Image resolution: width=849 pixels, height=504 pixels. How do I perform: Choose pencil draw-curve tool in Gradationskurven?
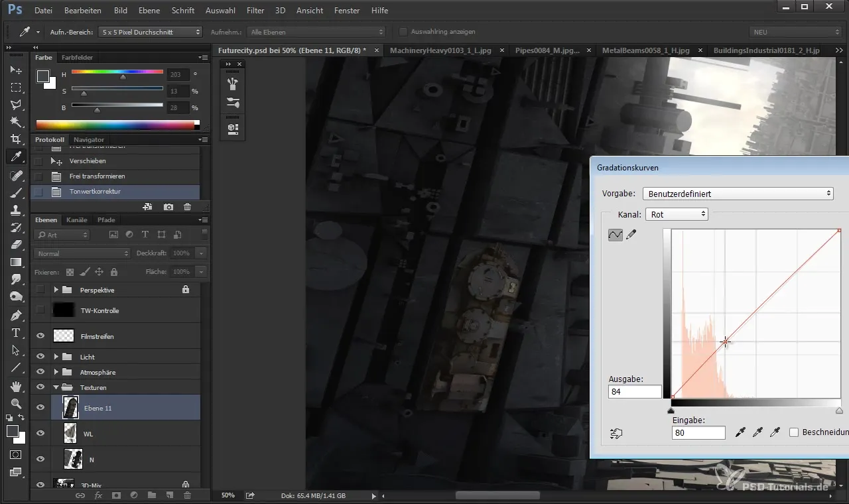[x=631, y=235]
